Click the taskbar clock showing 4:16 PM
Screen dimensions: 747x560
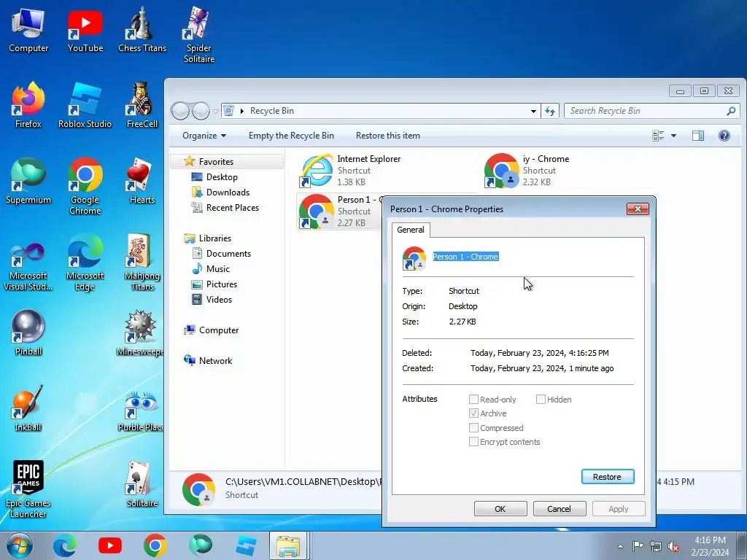coord(710,546)
